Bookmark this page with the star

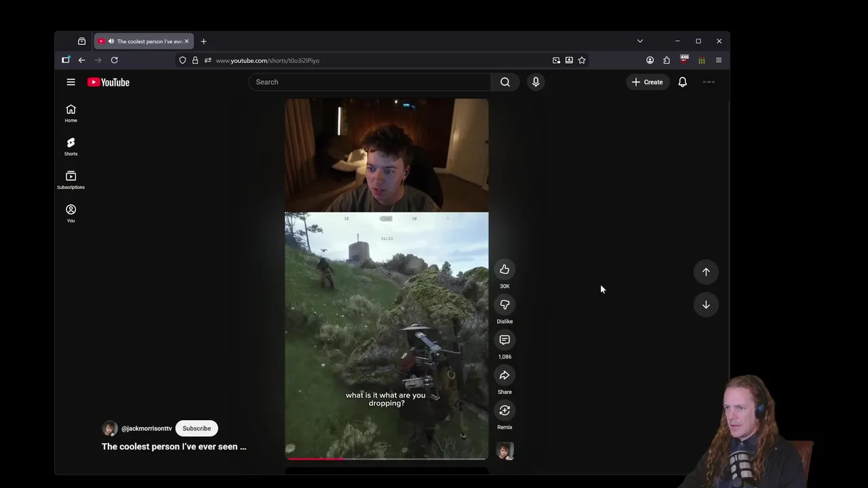click(x=582, y=60)
